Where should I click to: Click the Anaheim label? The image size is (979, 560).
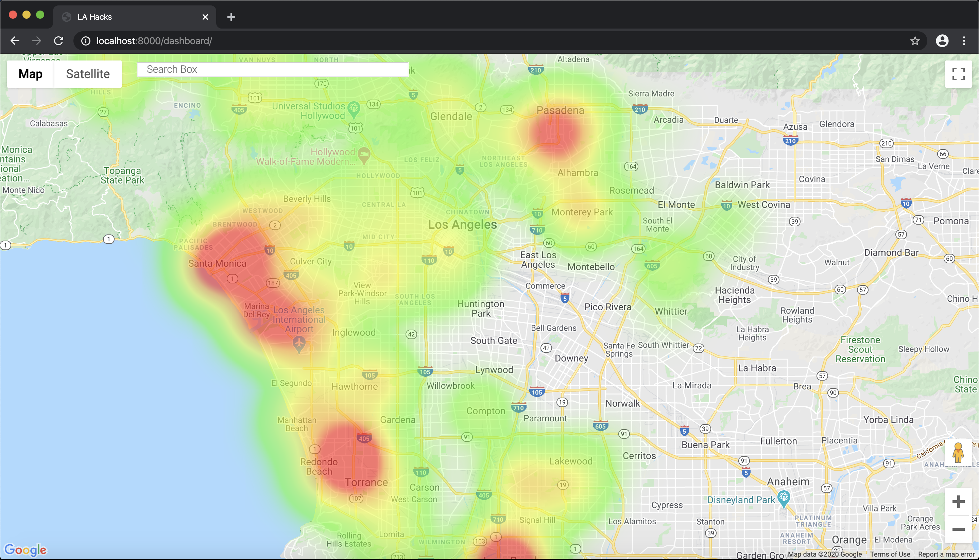(788, 482)
